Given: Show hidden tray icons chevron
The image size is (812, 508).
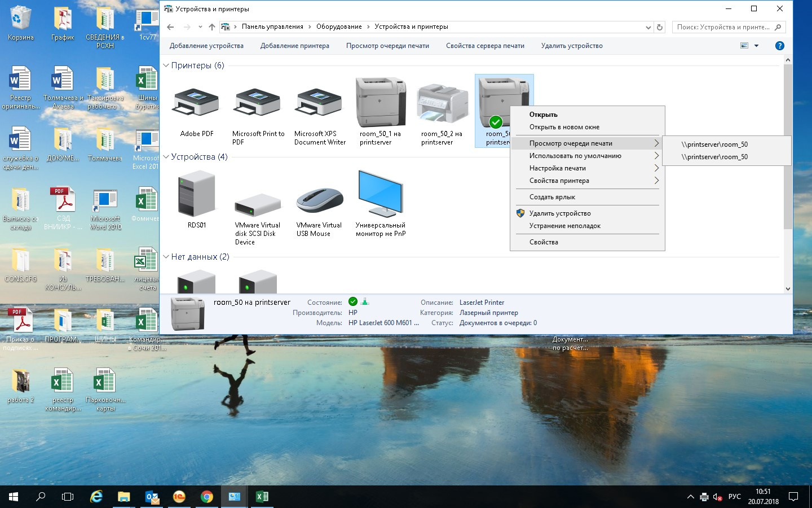Looking at the screenshot, I should pos(690,497).
